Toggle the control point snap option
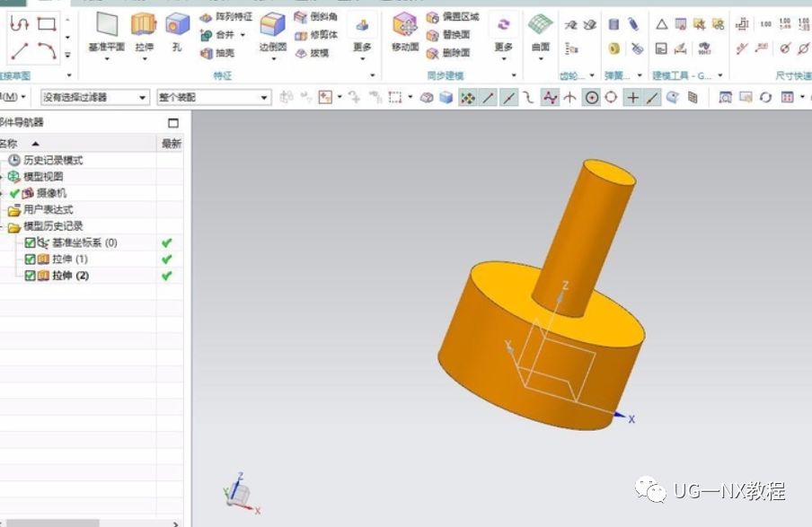Screen dimensions: 812x527 (x=528, y=97)
